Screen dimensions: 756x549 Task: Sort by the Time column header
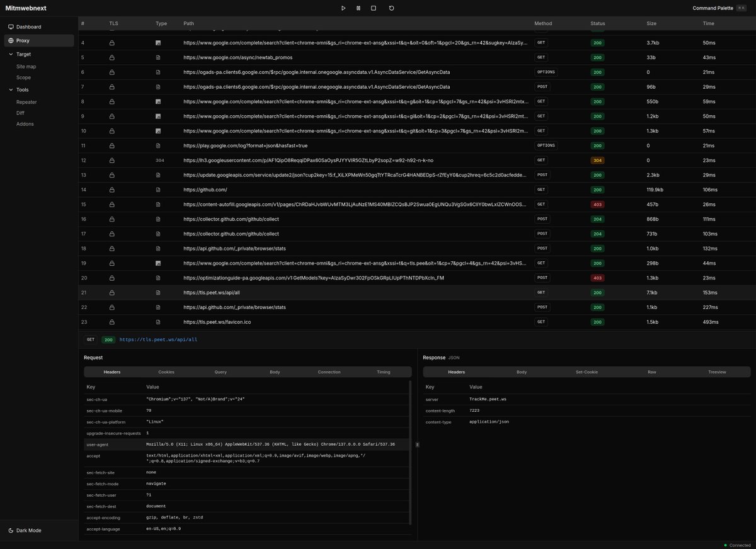click(x=708, y=23)
